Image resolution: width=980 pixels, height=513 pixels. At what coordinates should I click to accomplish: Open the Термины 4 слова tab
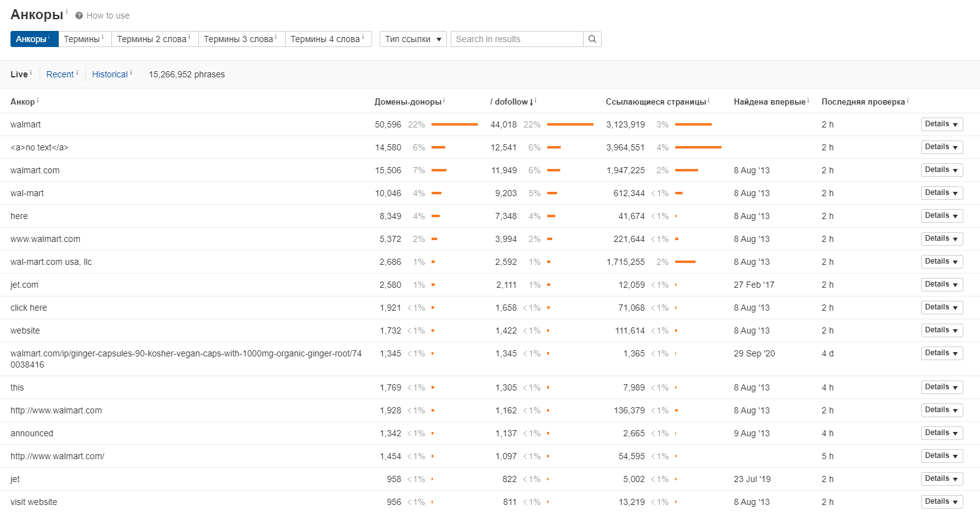325,39
